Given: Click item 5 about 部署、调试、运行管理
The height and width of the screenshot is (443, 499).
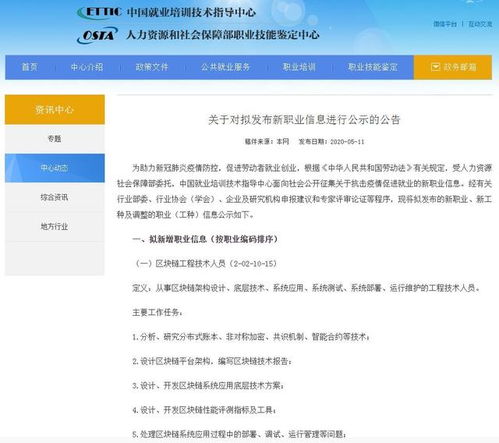Looking at the screenshot, I should (x=239, y=434).
